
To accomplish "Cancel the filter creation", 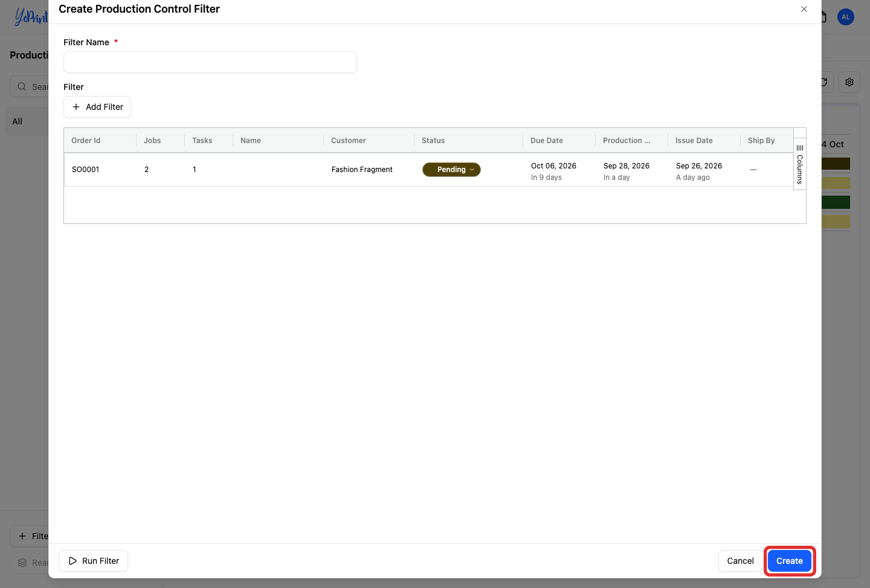I will tap(740, 561).
